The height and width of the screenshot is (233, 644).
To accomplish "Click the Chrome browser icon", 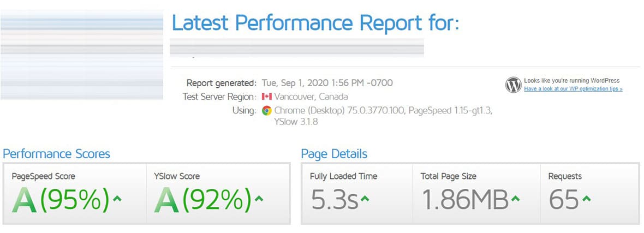I will [x=266, y=111].
